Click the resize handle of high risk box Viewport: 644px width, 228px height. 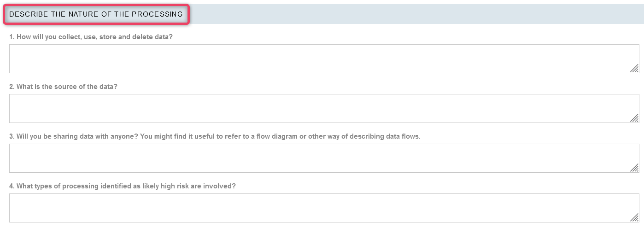(x=634, y=218)
